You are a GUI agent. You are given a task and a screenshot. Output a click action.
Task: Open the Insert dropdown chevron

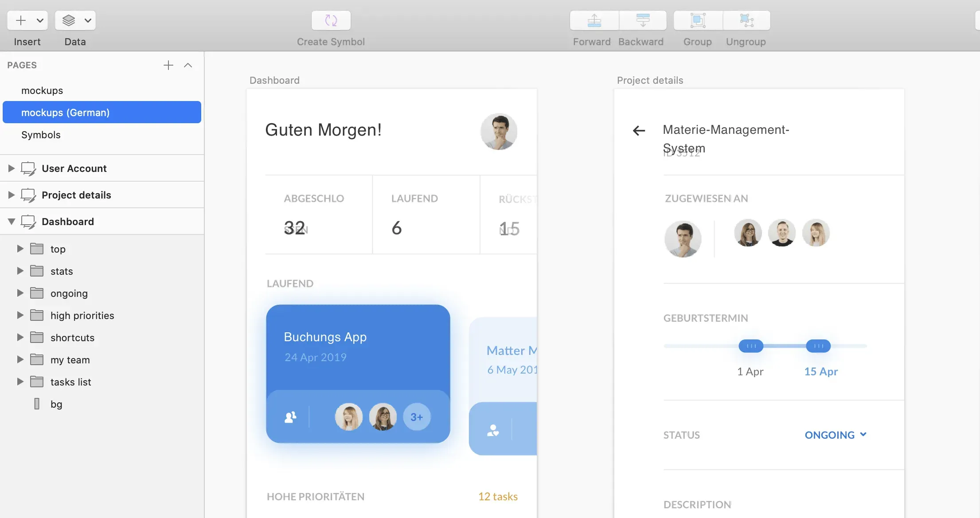pyautogui.click(x=39, y=20)
